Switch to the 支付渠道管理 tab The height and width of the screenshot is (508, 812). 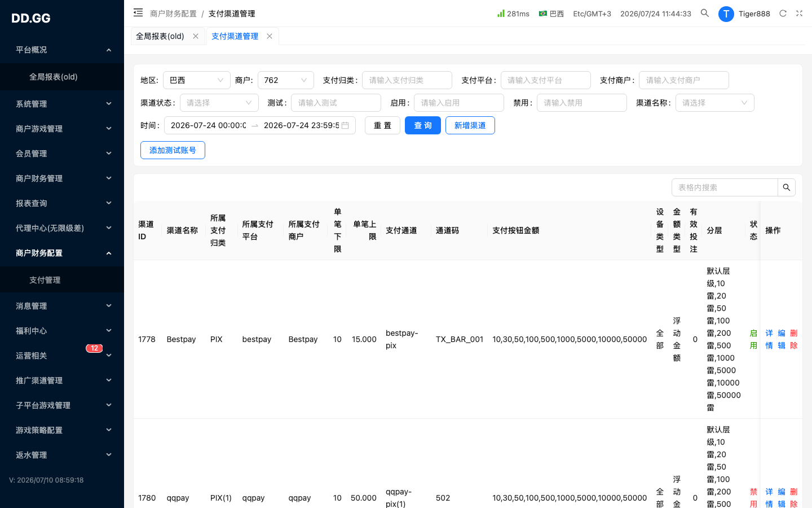(235, 36)
